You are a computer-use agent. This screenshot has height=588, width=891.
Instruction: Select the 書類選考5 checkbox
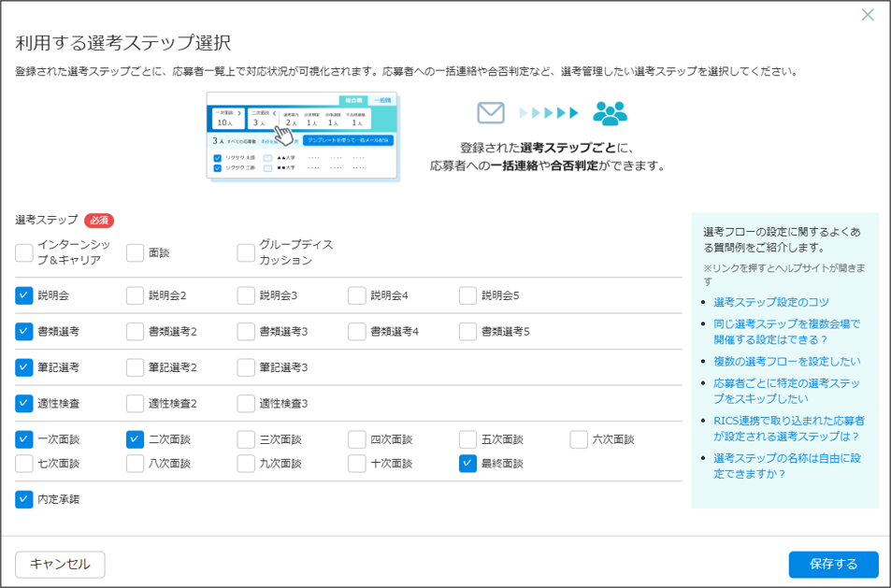point(467,331)
